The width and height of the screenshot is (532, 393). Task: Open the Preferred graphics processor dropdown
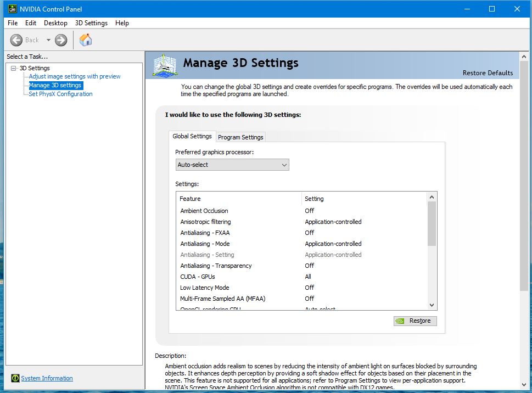pyautogui.click(x=232, y=165)
